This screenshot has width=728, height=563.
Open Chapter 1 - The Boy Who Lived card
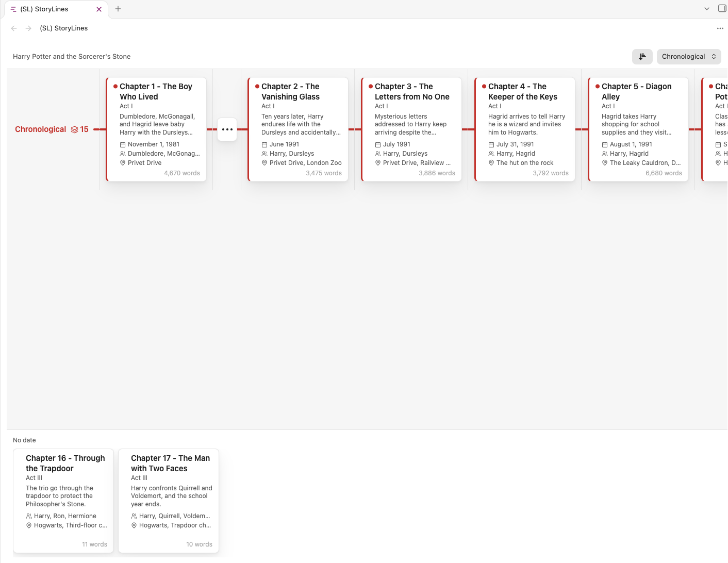(x=156, y=129)
